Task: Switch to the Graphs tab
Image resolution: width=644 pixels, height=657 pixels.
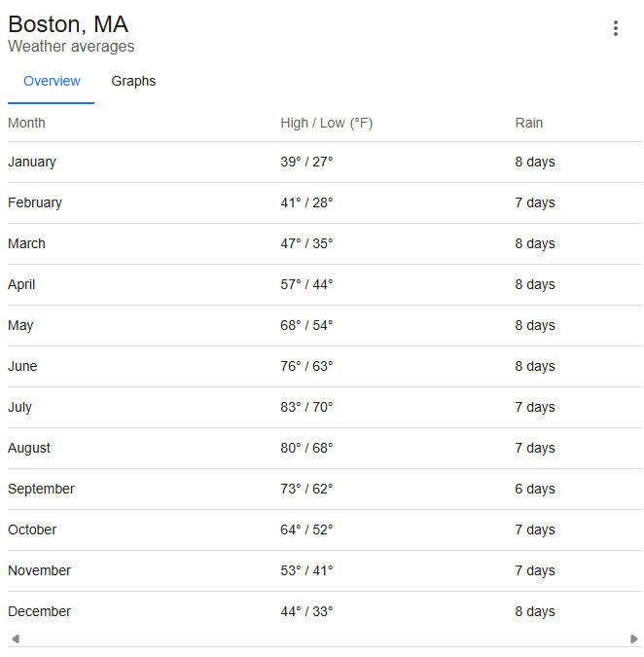Action: point(133,81)
